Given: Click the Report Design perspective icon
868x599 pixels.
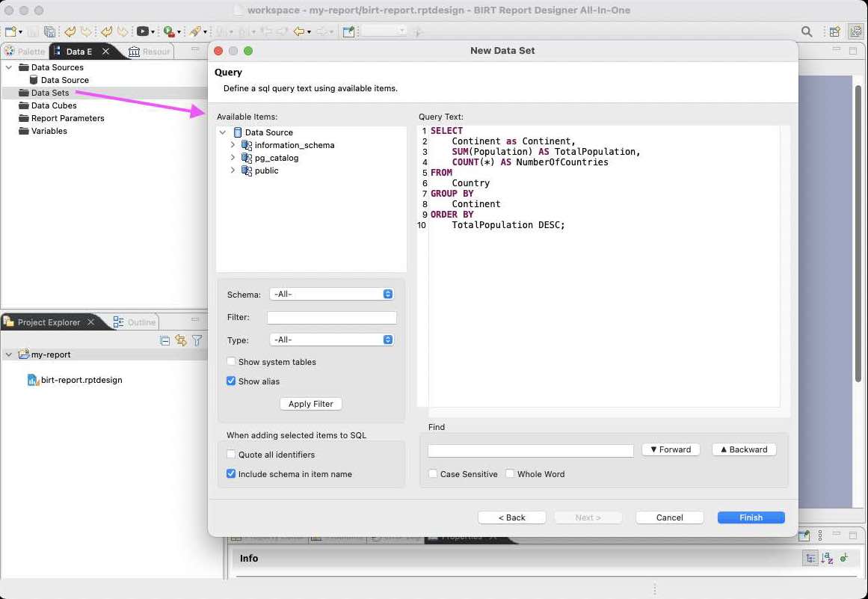Looking at the screenshot, I should pyautogui.click(x=855, y=31).
